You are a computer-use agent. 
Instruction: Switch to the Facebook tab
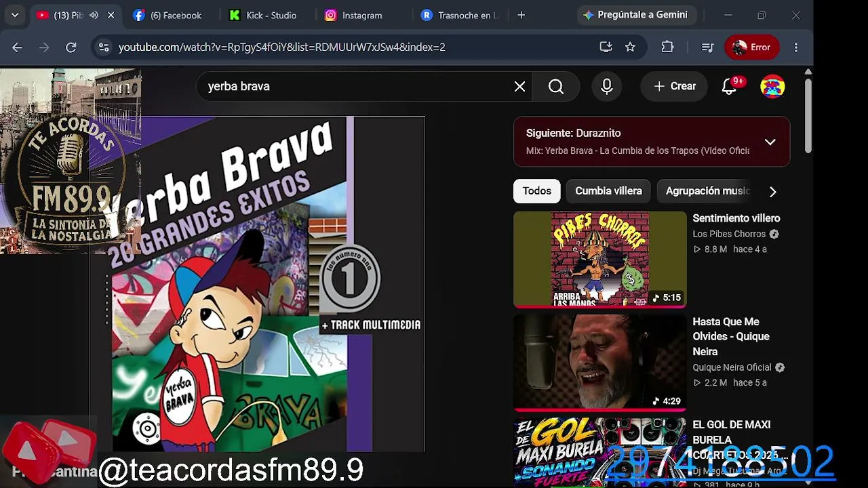(x=167, y=15)
